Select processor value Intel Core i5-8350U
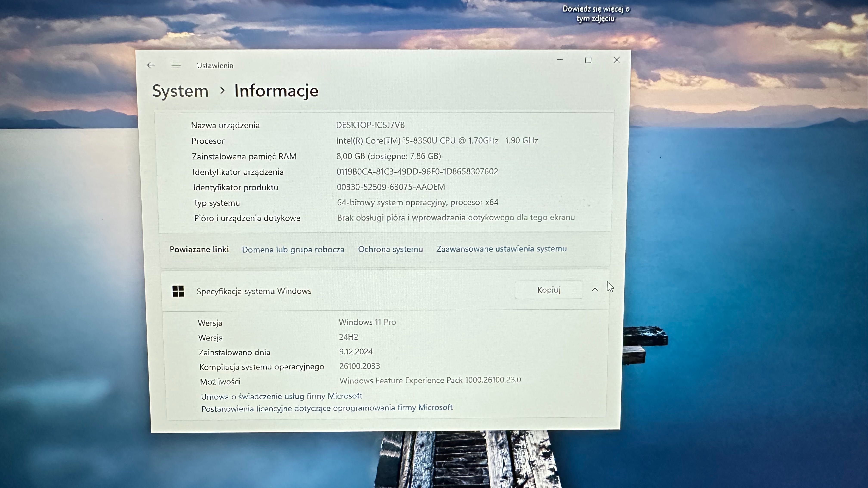 [x=437, y=141]
